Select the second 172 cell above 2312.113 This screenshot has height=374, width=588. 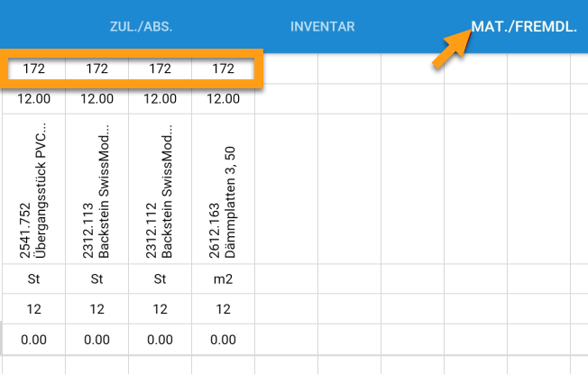97,68
